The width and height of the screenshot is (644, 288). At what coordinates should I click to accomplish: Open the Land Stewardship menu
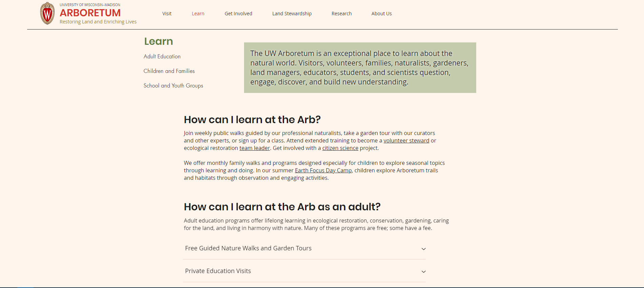(292, 14)
